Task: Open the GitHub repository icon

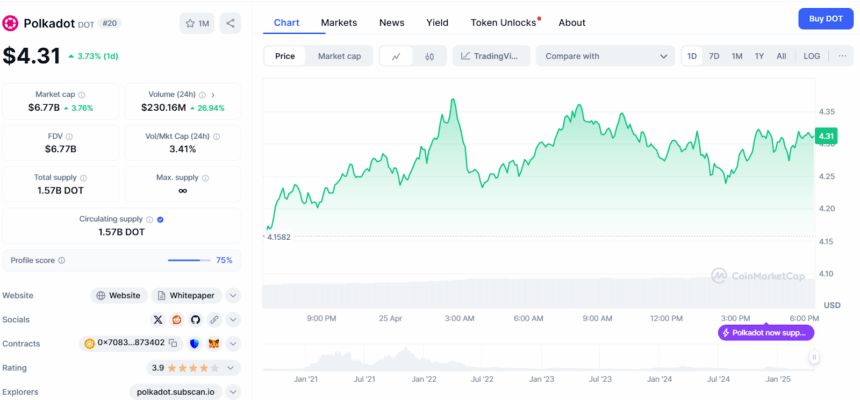Action: pyautogui.click(x=196, y=320)
